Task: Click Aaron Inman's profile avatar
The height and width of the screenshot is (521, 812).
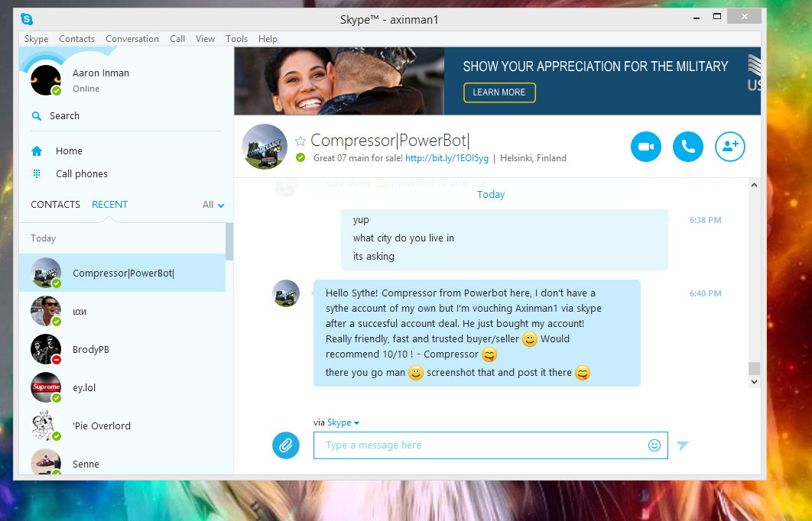Action: [x=46, y=80]
